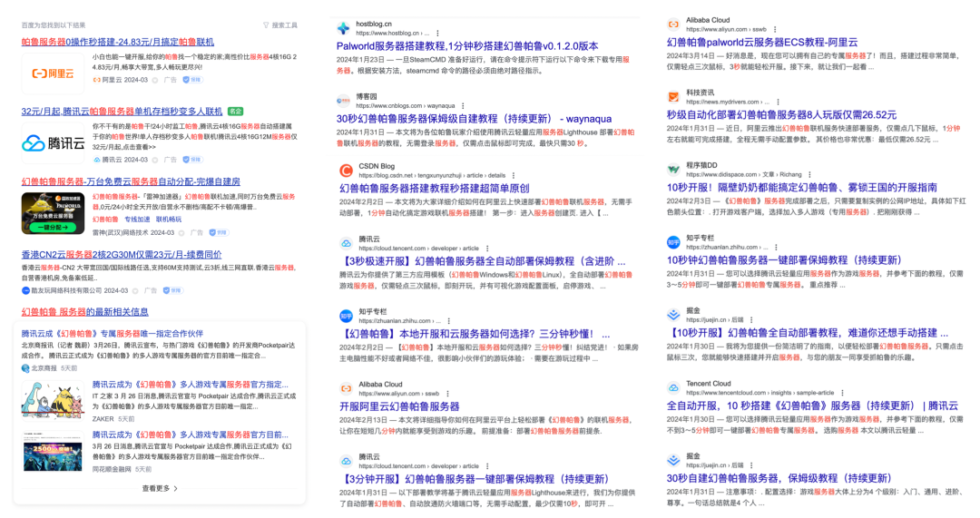Image resolution: width=980 pixels, height=518 pixels.
Task: Click the 腾讯云 logo thumbnail in ad
Action: click(54, 143)
